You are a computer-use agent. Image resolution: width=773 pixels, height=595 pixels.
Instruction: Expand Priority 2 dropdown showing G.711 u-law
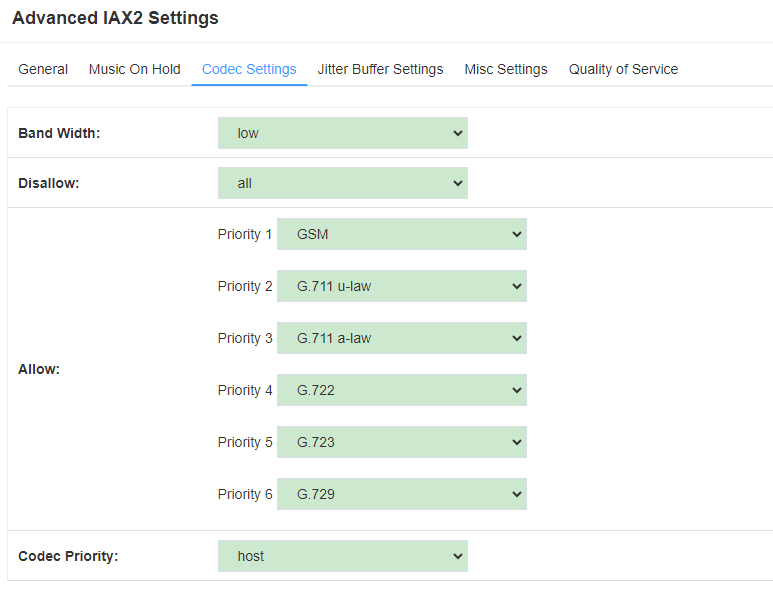[x=402, y=286]
